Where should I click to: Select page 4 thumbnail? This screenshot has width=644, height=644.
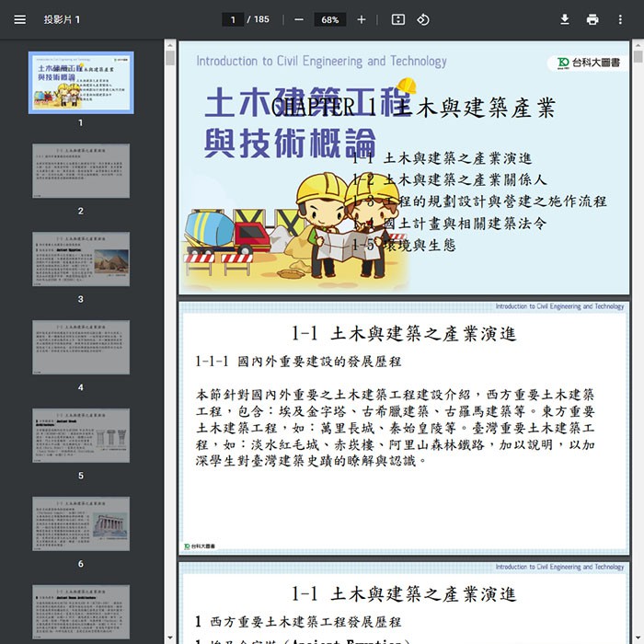coord(81,348)
